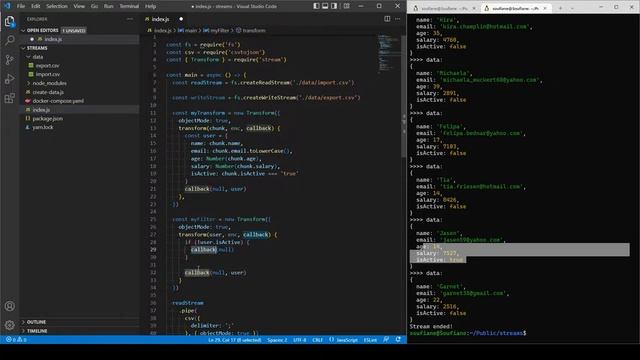Viewport: 640px width, 360px height.
Task: Toggle the bottom panel layout icon
Action: pyautogui.click(x=325, y=6)
